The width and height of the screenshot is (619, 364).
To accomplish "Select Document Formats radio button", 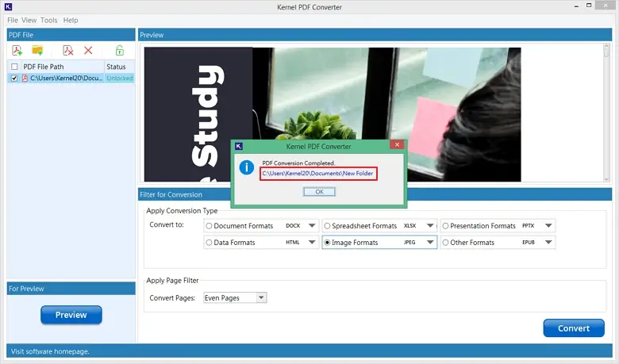I will 210,226.
